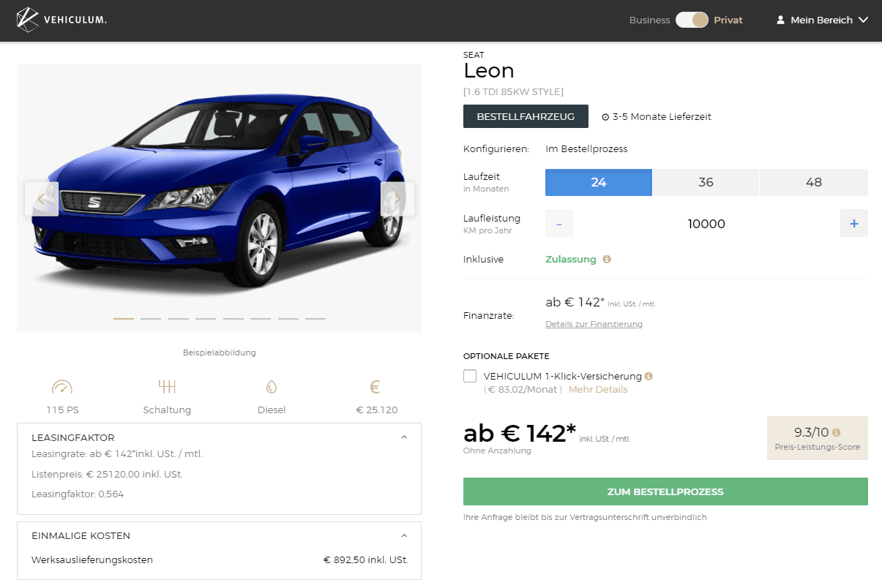Screen dimensions: 882x588
Task: Click the user profile icon
Action: click(781, 20)
